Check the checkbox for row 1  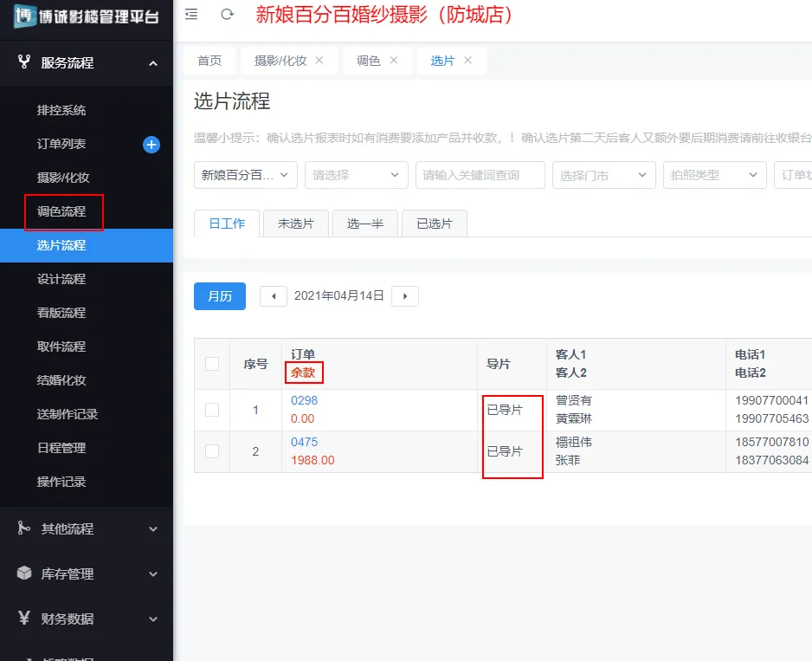coord(212,410)
